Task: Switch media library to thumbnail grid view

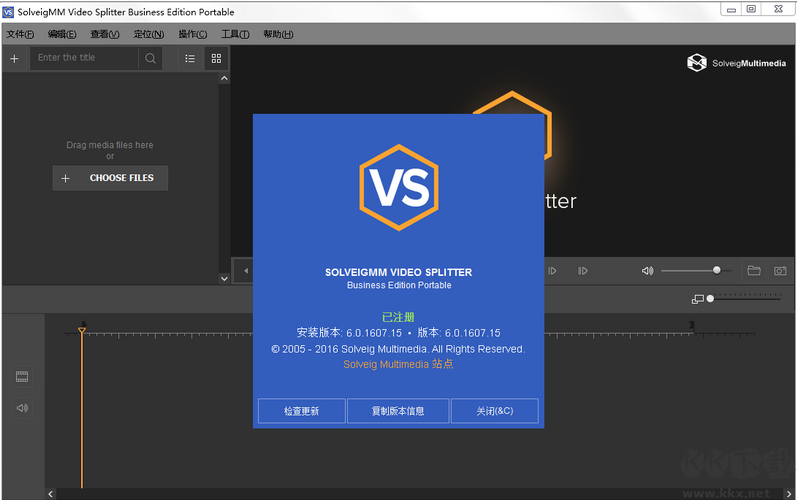Action: [x=216, y=58]
